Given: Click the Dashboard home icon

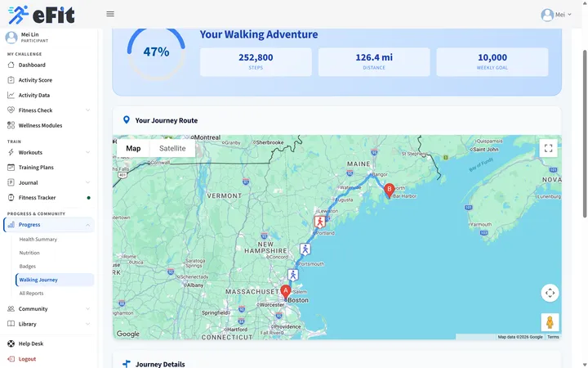Looking at the screenshot, I should pyautogui.click(x=11, y=65).
